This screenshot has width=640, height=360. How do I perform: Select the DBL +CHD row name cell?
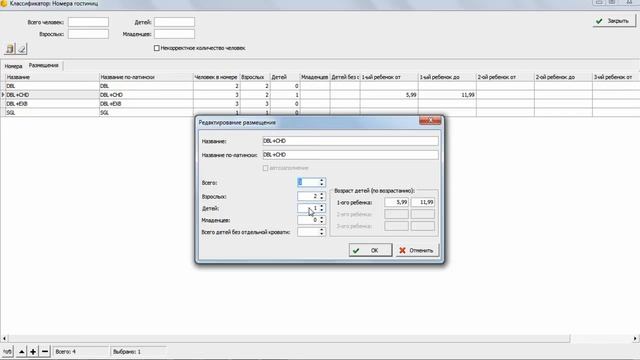click(x=52, y=95)
